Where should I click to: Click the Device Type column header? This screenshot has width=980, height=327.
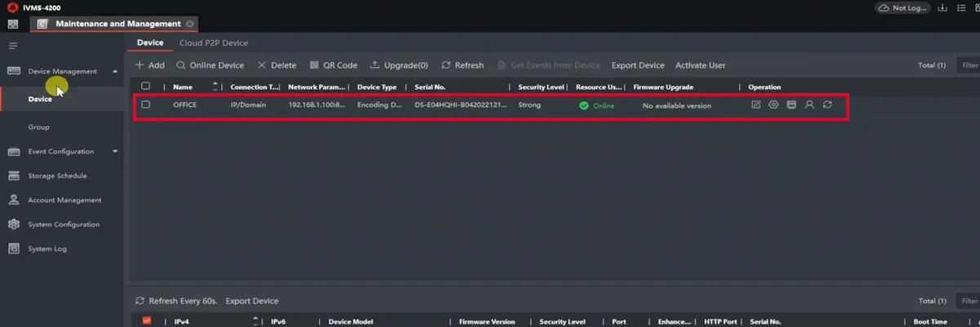click(377, 87)
